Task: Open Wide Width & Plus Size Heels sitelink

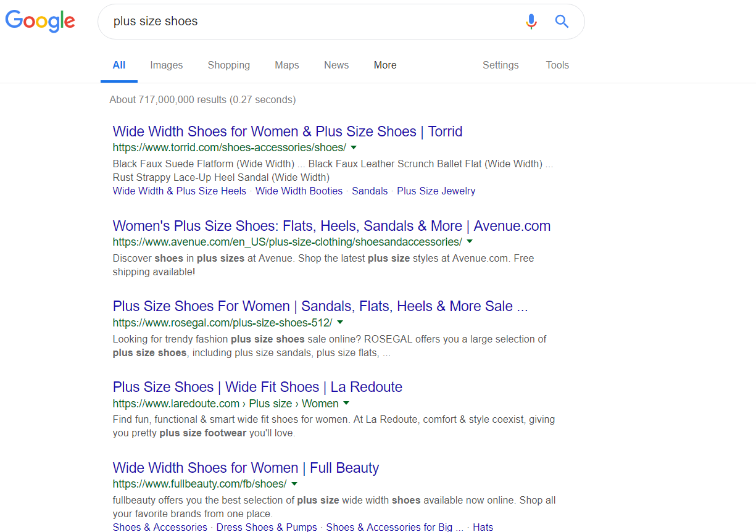Action: pyautogui.click(x=180, y=191)
